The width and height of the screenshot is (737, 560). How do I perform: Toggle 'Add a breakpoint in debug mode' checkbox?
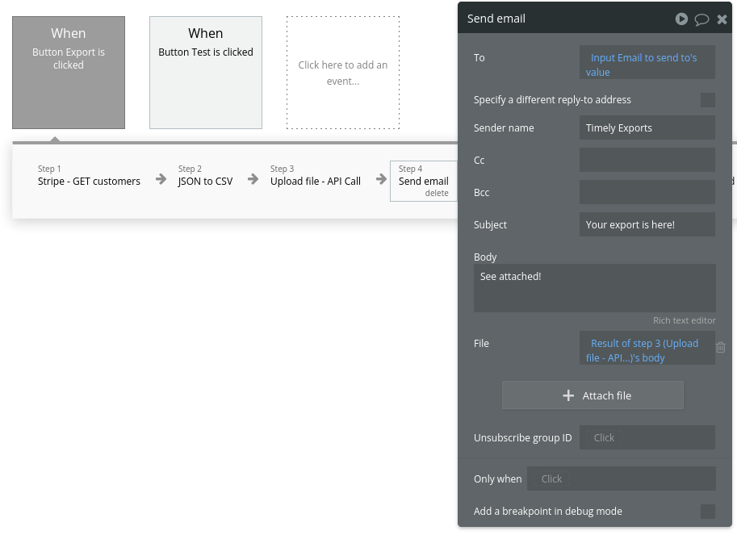707,511
